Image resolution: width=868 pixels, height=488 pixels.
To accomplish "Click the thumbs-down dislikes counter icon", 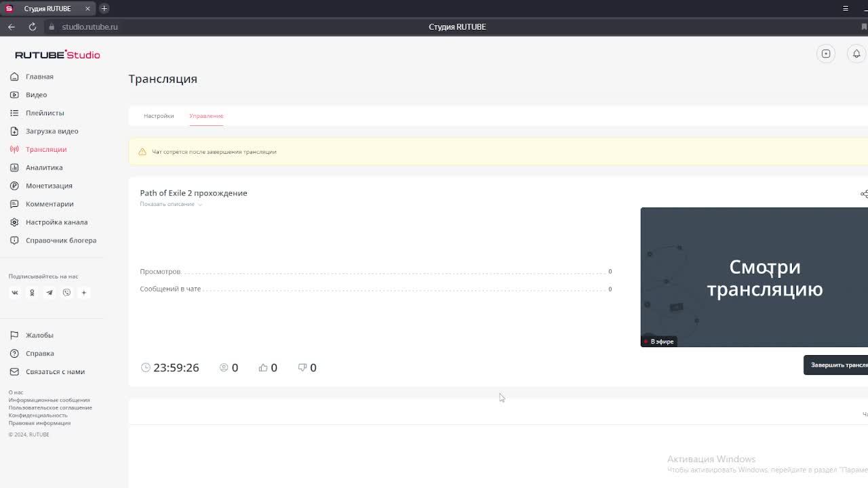I will pyautogui.click(x=302, y=367).
